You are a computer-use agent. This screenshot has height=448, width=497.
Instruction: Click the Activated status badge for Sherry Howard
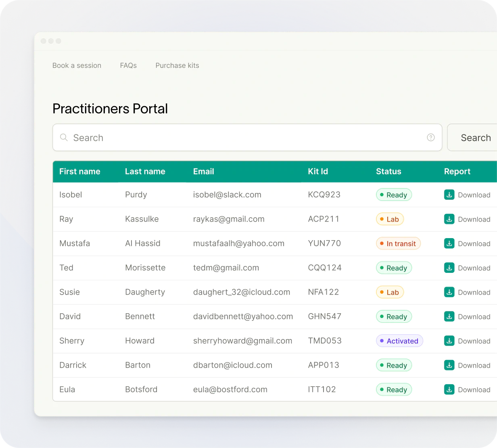coord(399,341)
